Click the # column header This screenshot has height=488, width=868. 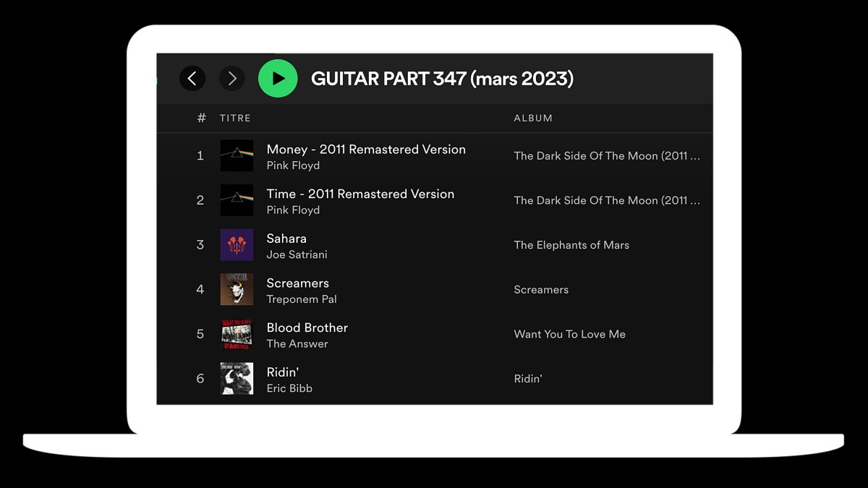point(201,118)
